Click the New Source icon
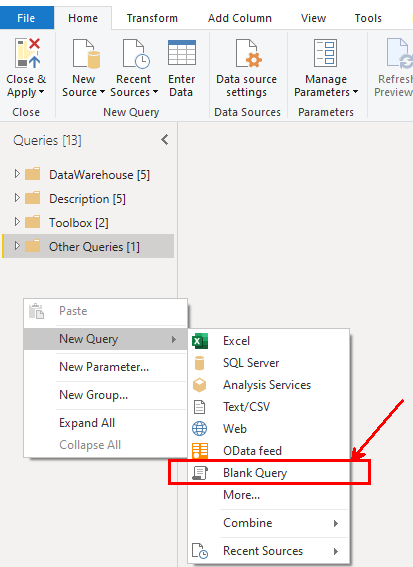 point(86,54)
